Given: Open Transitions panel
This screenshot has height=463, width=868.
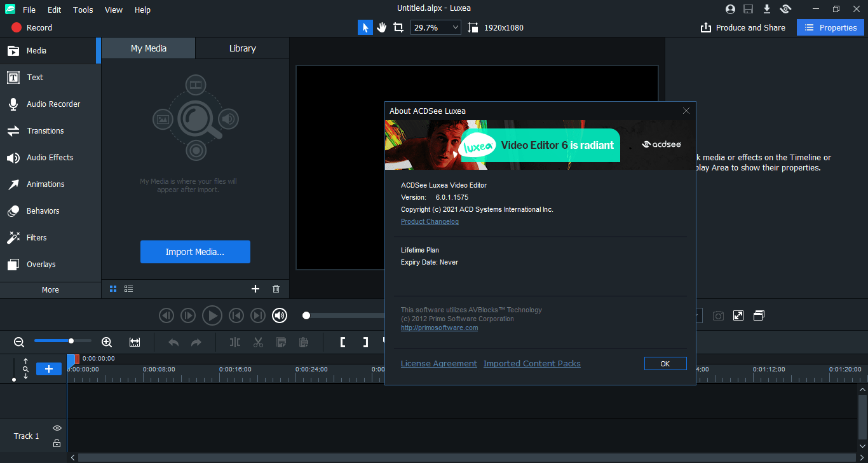Looking at the screenshot, I should 50,131.
